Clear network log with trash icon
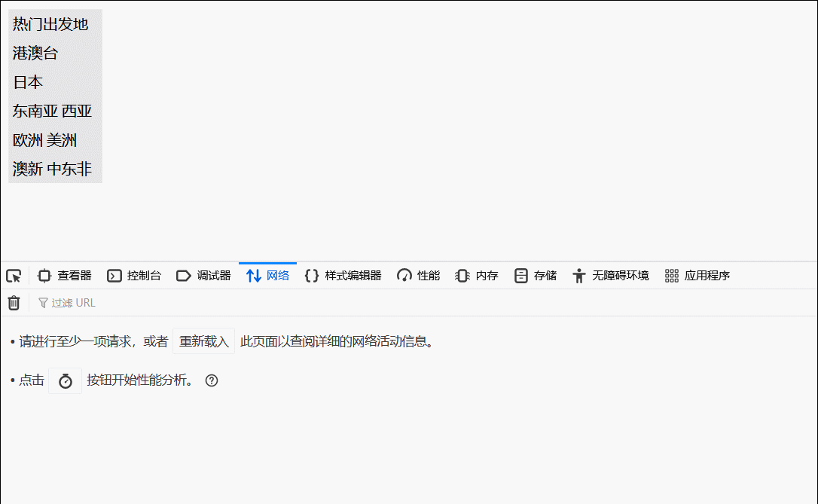Viewport: 818px width, 504px height. click(14, 303)
